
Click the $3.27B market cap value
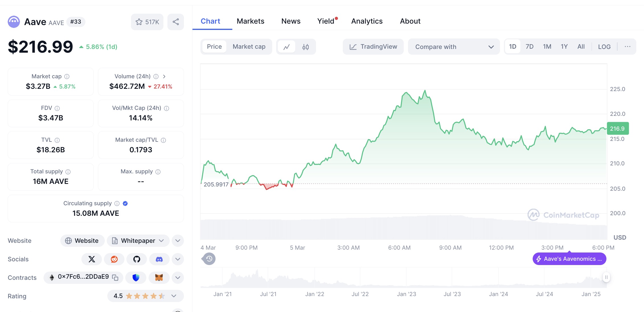(x=38, y=86)
